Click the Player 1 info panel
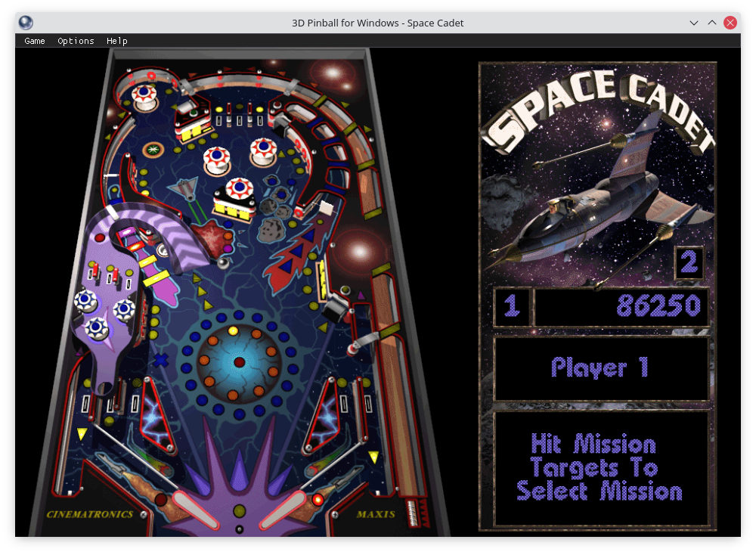 [x=601, y=368]
